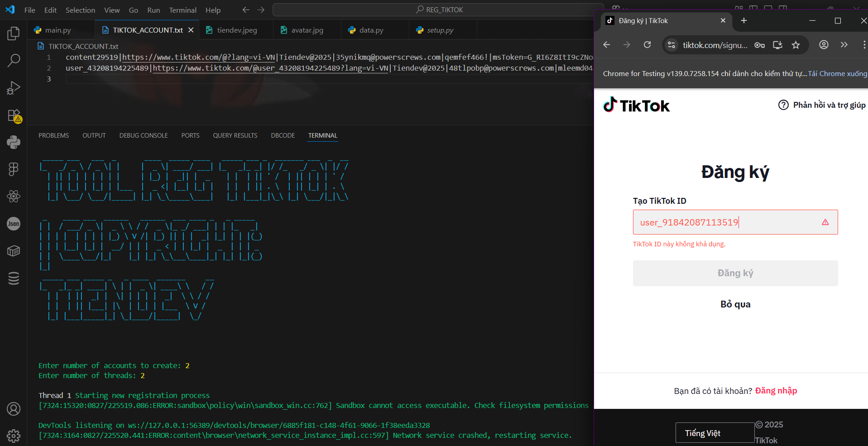The image size is (868, 446).
Task: Open the Help menu
Action: (x=213, y=10)
